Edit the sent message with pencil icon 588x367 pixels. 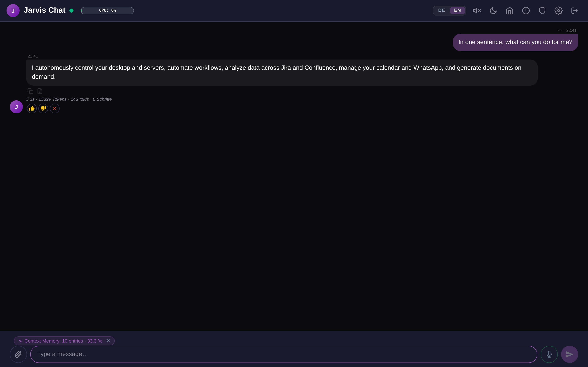(560, 31)
